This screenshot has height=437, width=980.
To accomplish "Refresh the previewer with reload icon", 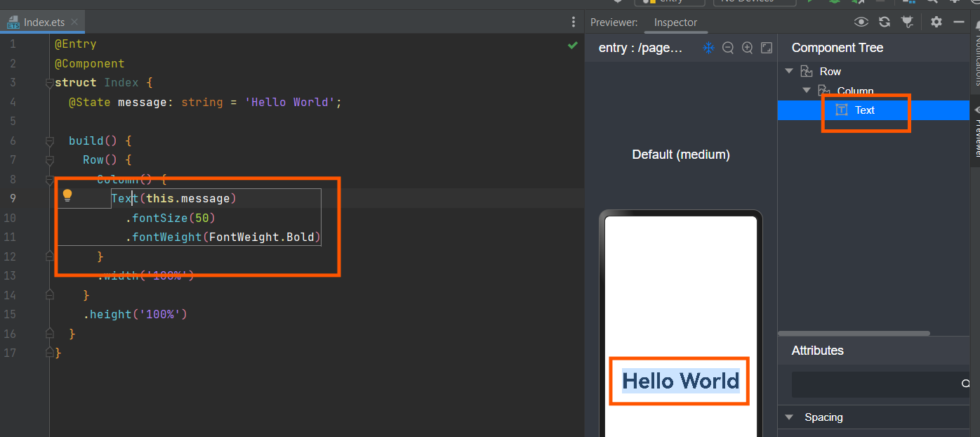I will [885, 22].
